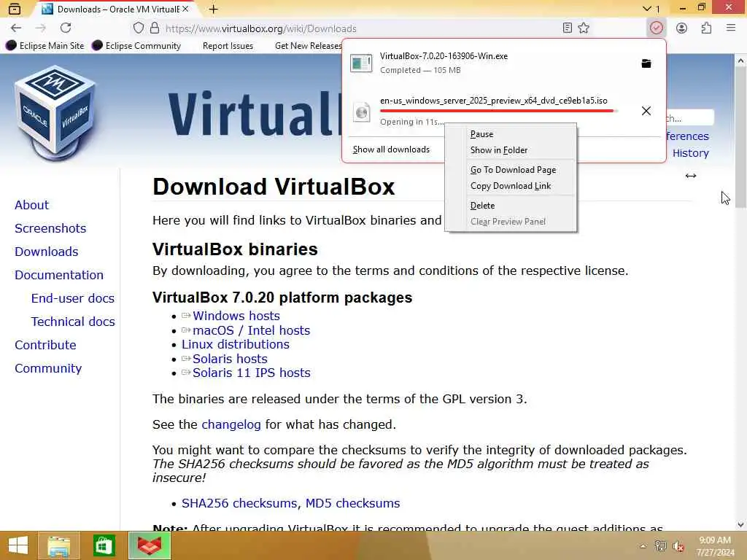
Task: Cancel the ISO download with X
Action: 646,111
